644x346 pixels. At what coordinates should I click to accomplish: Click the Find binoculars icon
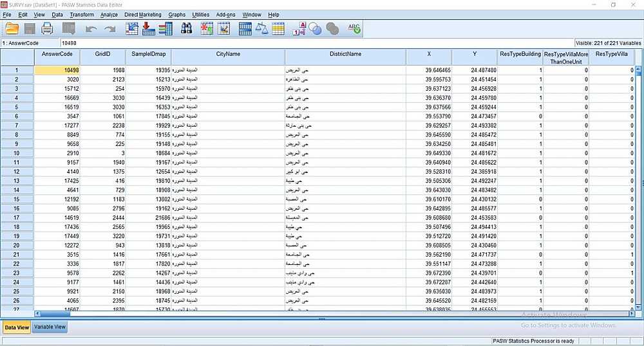point(187,29)
